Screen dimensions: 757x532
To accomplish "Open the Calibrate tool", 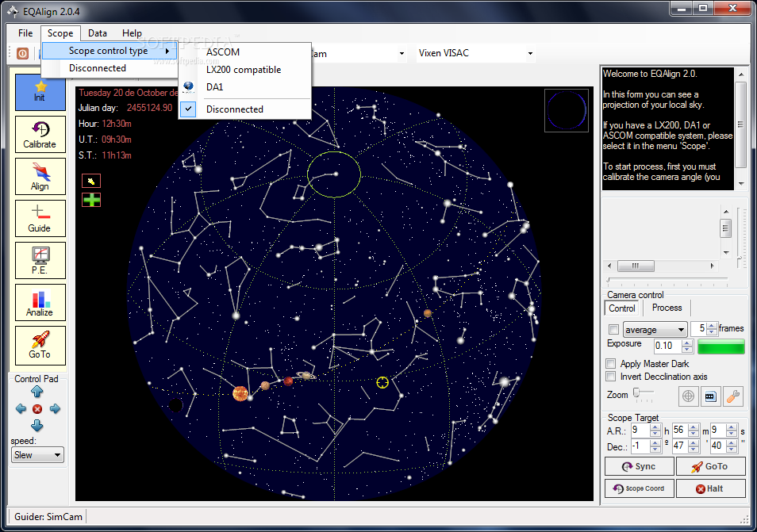I will click(x=40, y=135).
